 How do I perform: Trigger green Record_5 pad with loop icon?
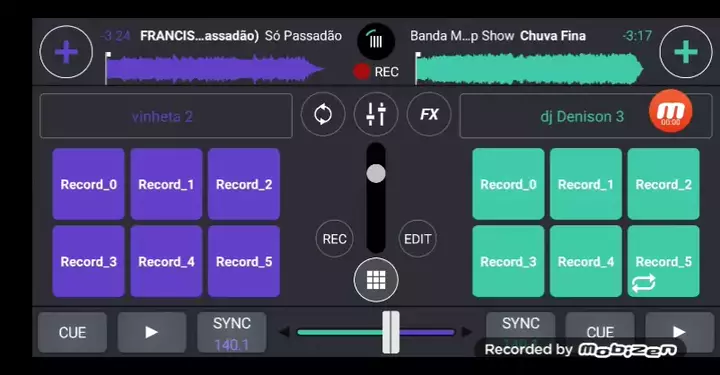[x=664, y=261]
